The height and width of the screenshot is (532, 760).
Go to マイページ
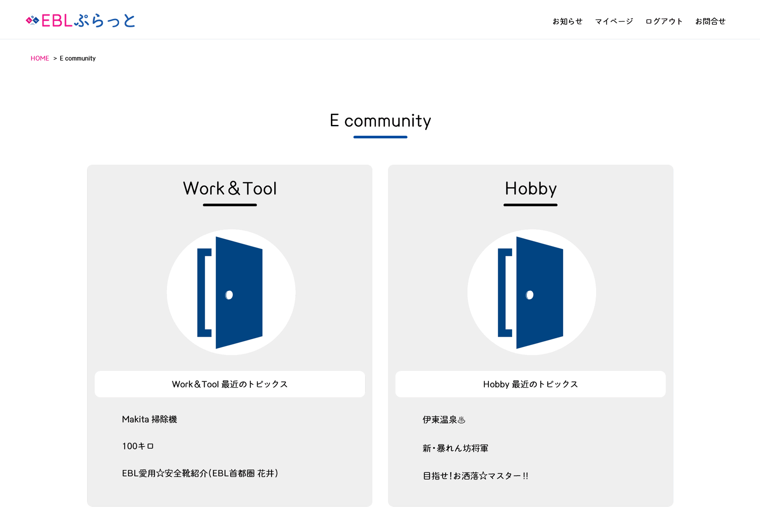coord(614,21)
